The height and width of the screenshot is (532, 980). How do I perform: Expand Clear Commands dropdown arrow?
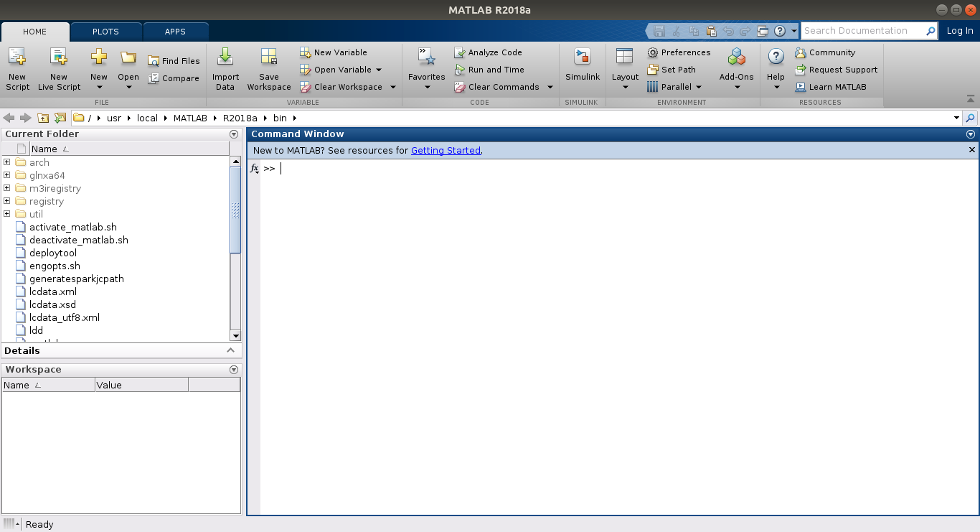(x=550, y=87)
